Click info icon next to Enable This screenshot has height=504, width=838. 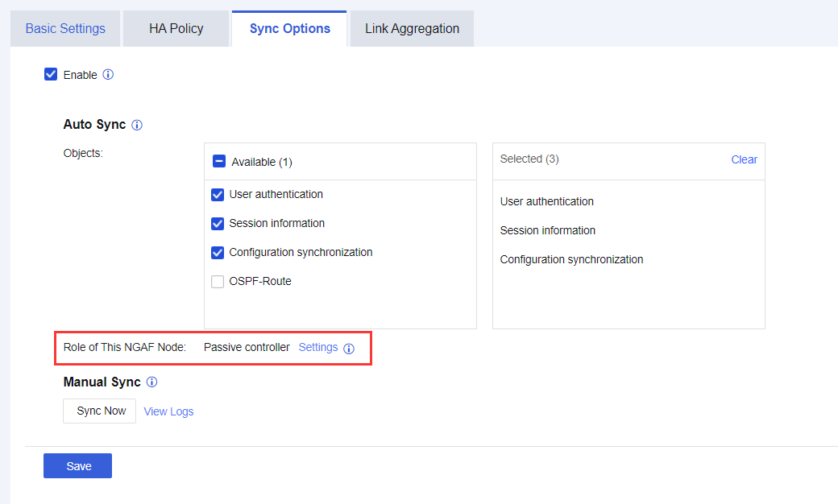point(108,75)
